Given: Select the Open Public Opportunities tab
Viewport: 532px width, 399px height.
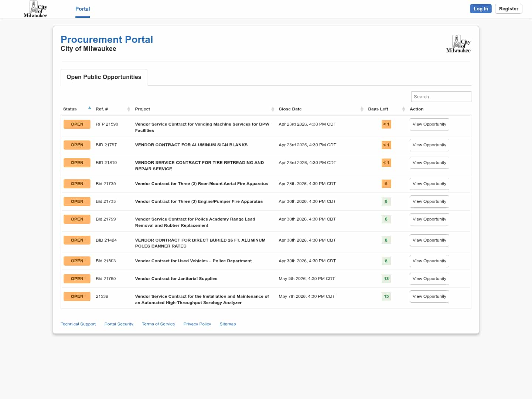Looking at the screenshot, I should coord(104,77).
